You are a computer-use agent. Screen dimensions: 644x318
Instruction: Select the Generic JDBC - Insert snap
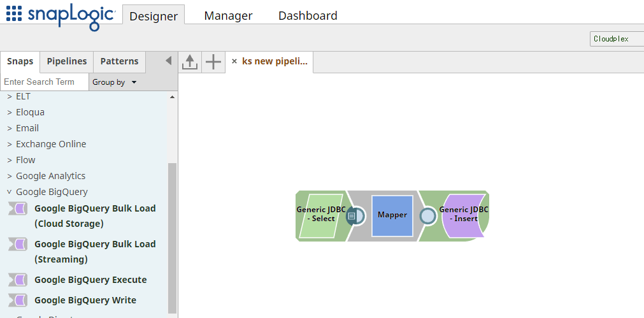(x=464, y=215)
